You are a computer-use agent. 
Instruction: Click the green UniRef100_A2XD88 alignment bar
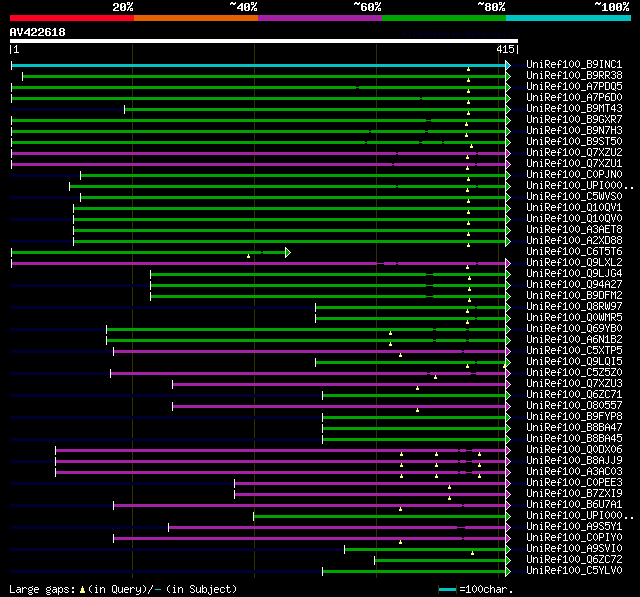click(x=289, y=242)
